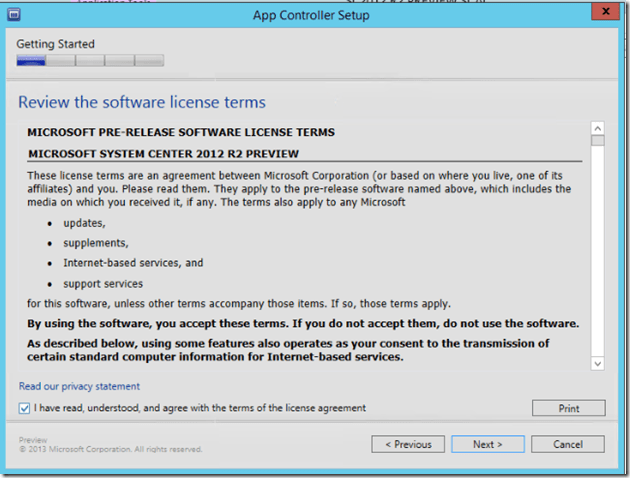630x478 pixels.
Task: Click the 'Microsoft Pre-Release Software License Terms' heading
Action: click(x=181, y=132)
